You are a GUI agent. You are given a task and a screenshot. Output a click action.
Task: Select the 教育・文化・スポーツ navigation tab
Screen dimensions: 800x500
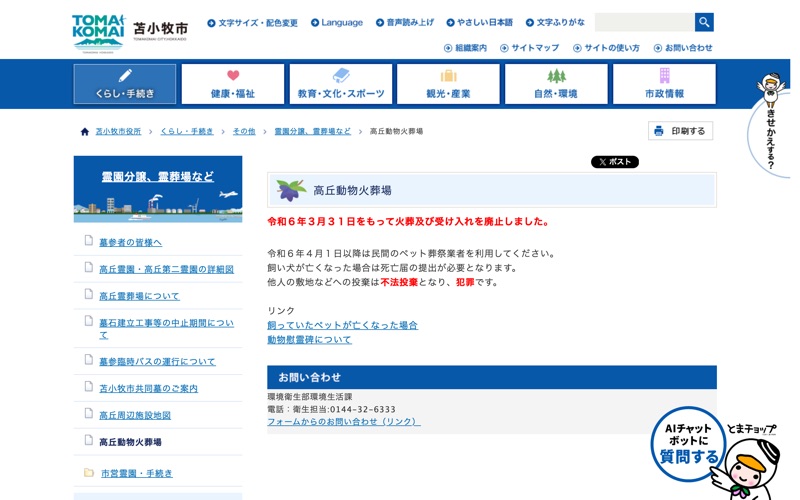tap(341, 84)
